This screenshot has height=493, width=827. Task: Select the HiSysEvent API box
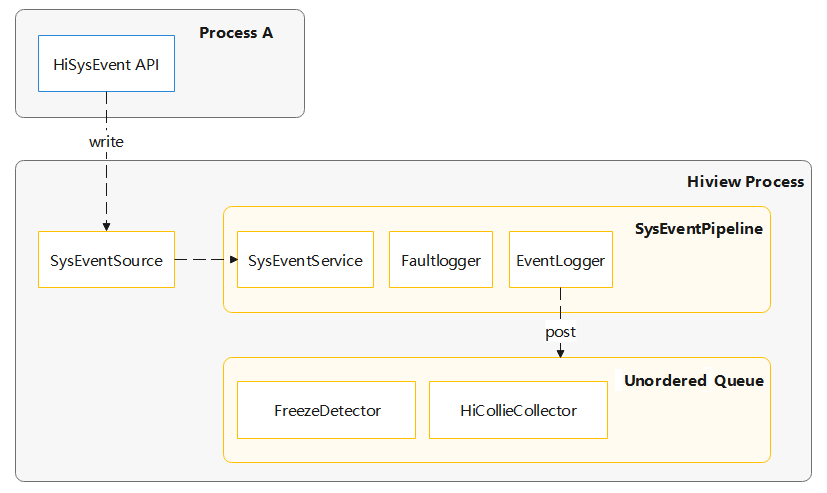click(x=106, y=64)
